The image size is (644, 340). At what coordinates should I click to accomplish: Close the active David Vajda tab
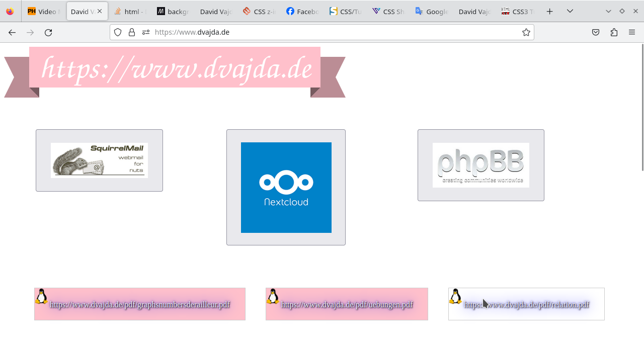click(100, 11)
